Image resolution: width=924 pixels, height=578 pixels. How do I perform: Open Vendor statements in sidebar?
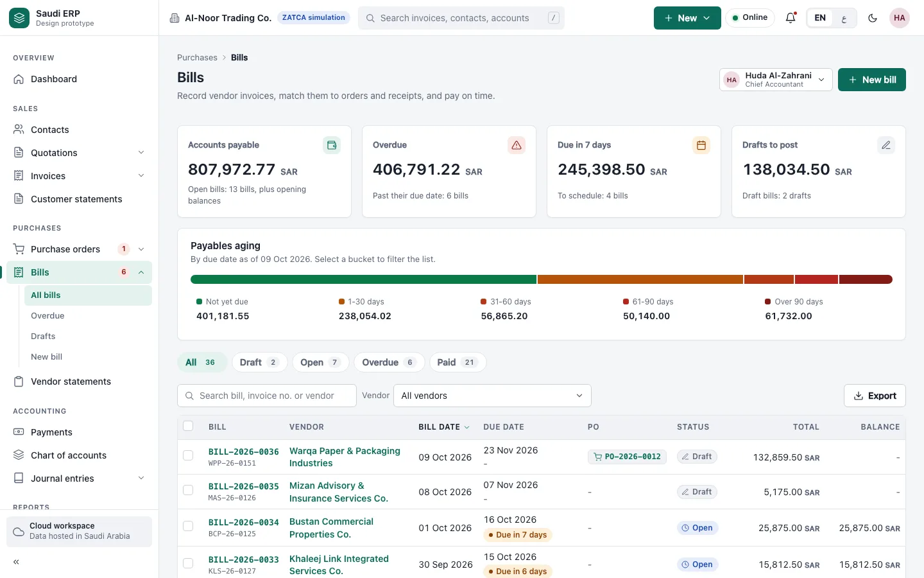[x=79, y=381]
